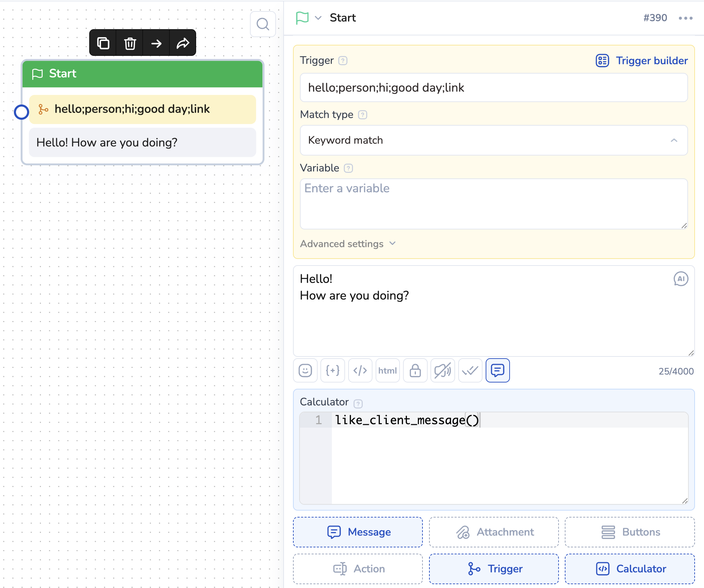Screen dimensions: 704x588
Task: Click the share arrow icon in block toolbar
Action: click(183, 43)
